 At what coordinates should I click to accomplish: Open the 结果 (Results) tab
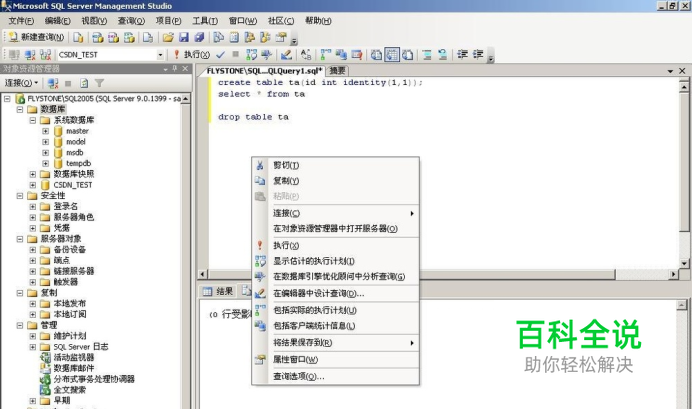pos(218,291)
